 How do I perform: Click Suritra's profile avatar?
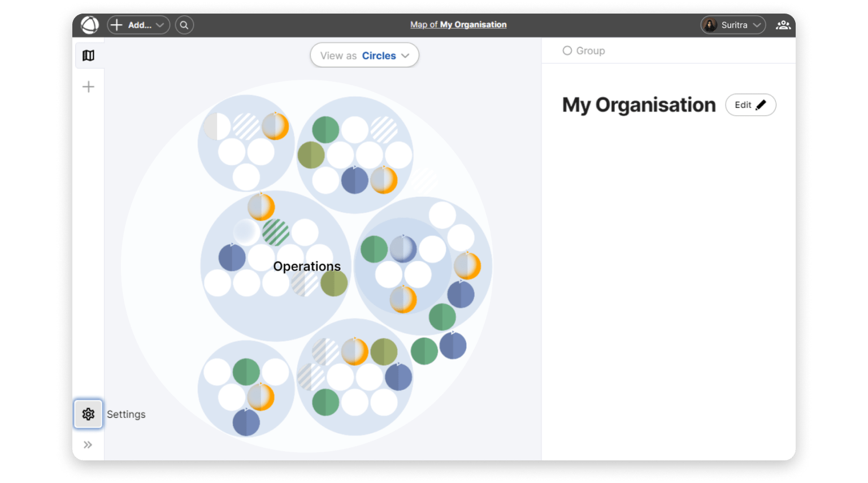point(710,25)
